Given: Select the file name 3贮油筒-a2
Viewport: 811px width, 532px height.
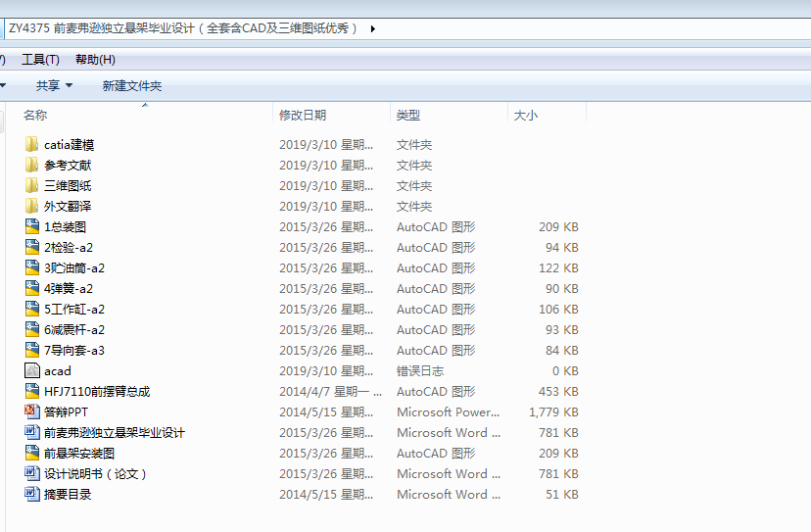Looking at the screenshot, I should (74, 267).
